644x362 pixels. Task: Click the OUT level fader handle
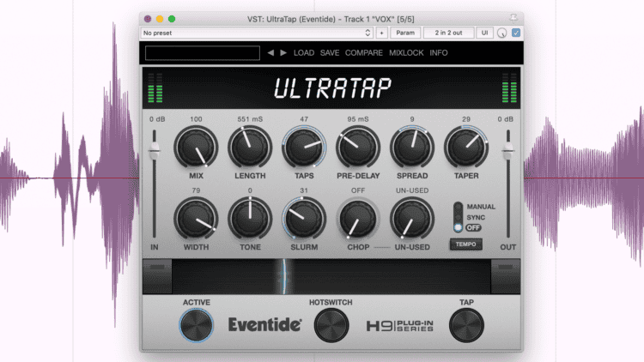[508, 151]
